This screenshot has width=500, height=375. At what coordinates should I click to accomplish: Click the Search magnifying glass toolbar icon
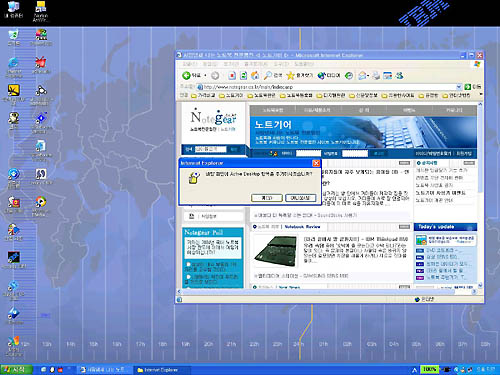[x=268, y=76]
